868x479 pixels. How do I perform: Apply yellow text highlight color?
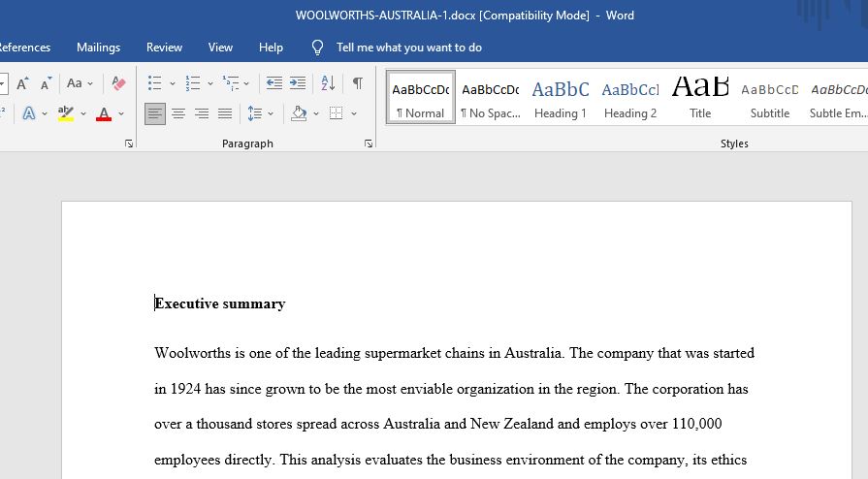pyautogui.click(x=66, y=113)
